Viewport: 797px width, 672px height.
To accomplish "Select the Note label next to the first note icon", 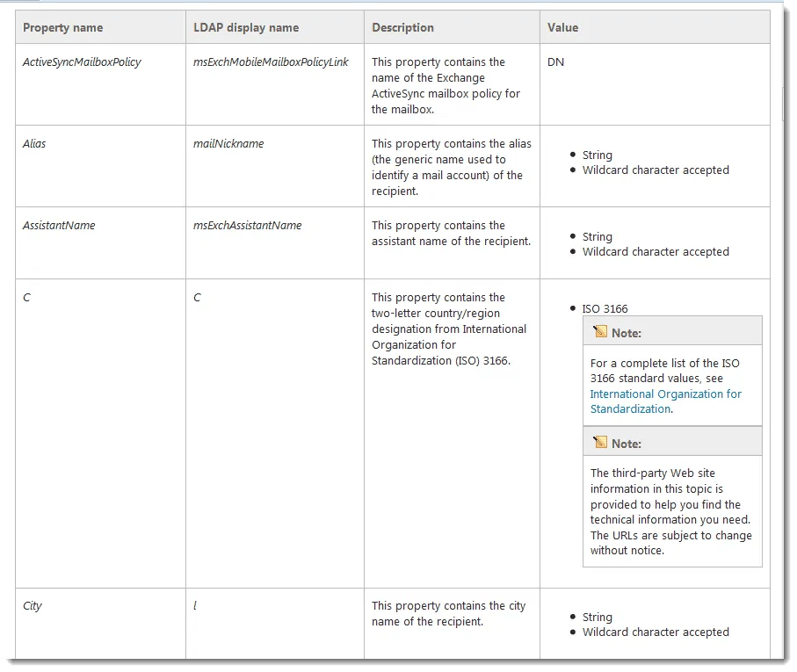I will (x=626, y=332).
